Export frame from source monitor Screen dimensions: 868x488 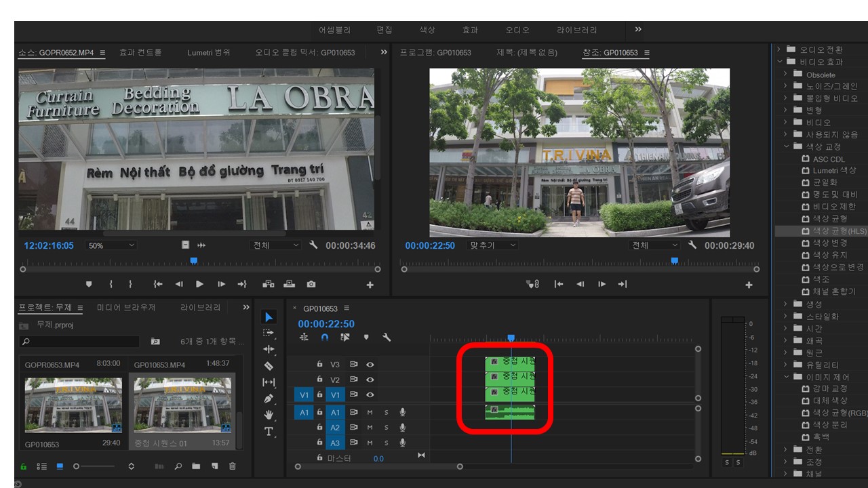pyautogui.click(x=311, y=284)
